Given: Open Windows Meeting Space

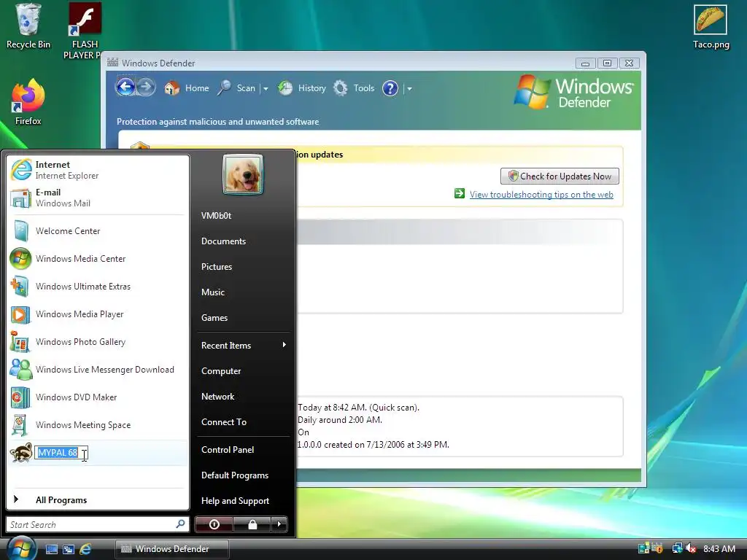Looking at the screenshot, I should [x=98, y=425].
